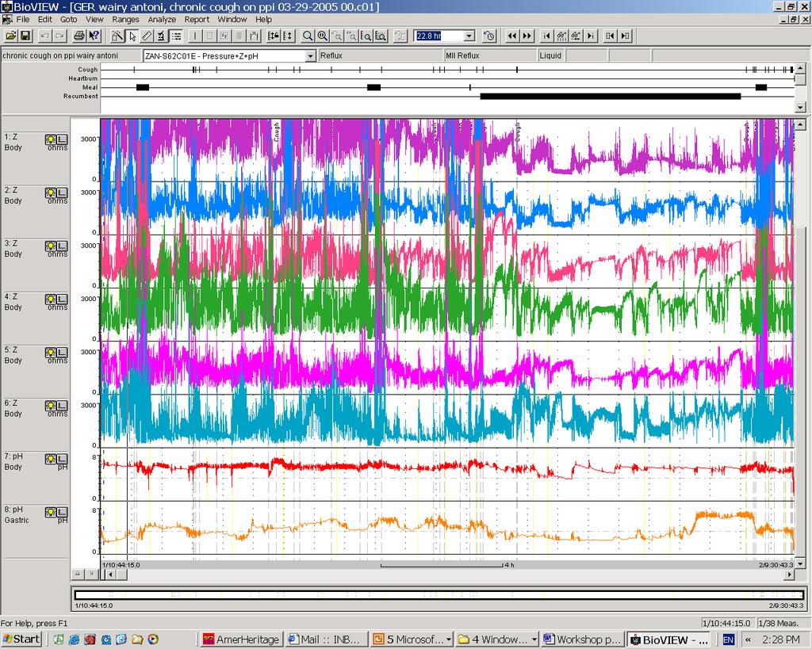Switch to AmerHeritage taskbar button

tap(241, 639)
